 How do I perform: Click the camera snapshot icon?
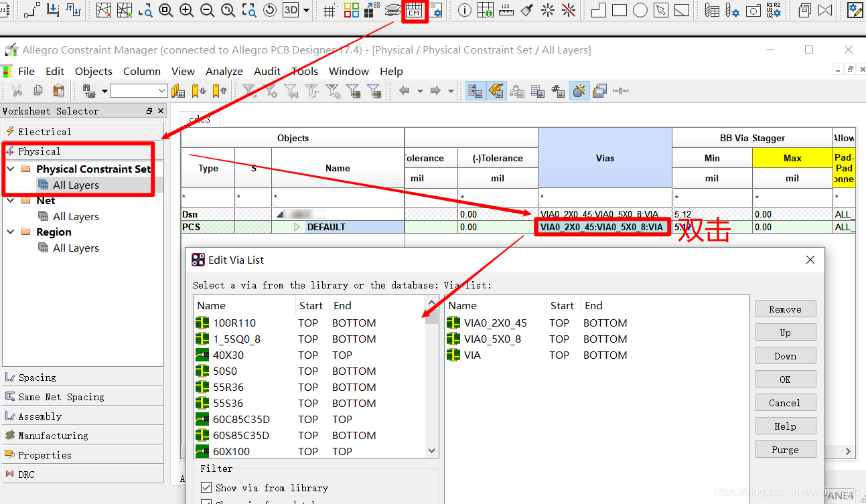753,11
